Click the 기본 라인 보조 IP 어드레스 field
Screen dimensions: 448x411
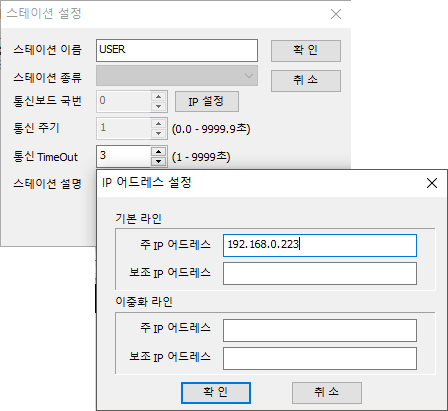(x=320, y=274)
